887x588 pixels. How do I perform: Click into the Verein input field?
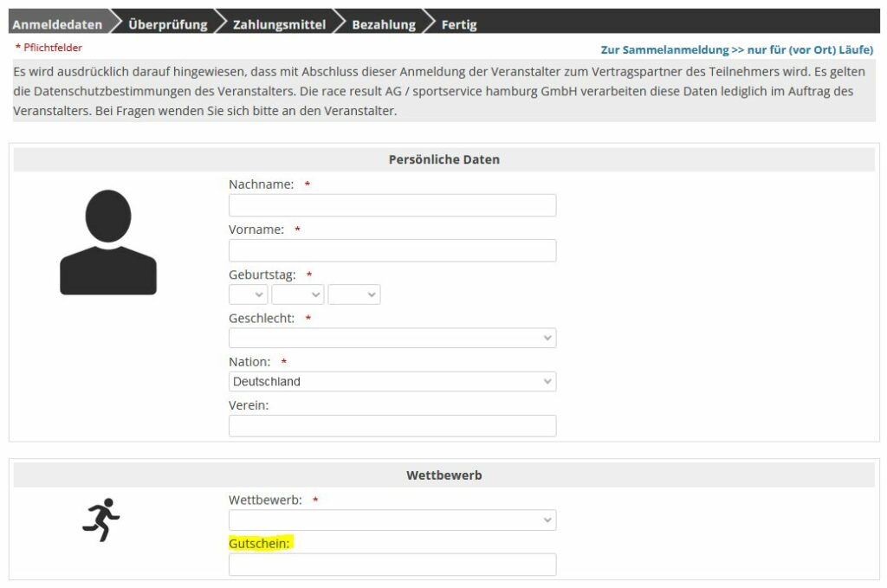coord(392,426)
